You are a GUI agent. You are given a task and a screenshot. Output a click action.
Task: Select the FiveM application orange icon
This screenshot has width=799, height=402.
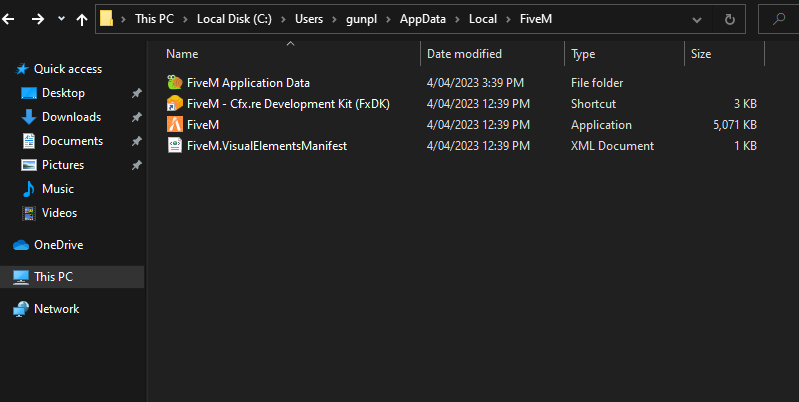pyautogui.click(x=174, y=124)
